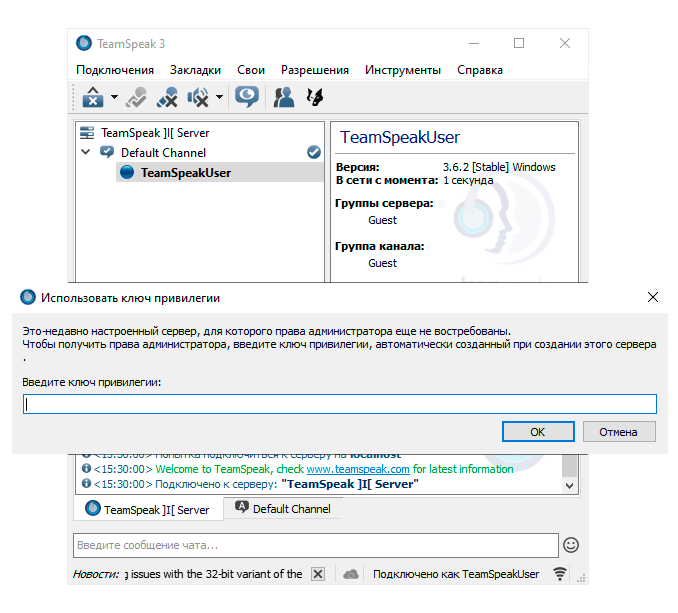Open the Инструменты menu
Viewport: 678px width, 613px height.
point(403,70)
